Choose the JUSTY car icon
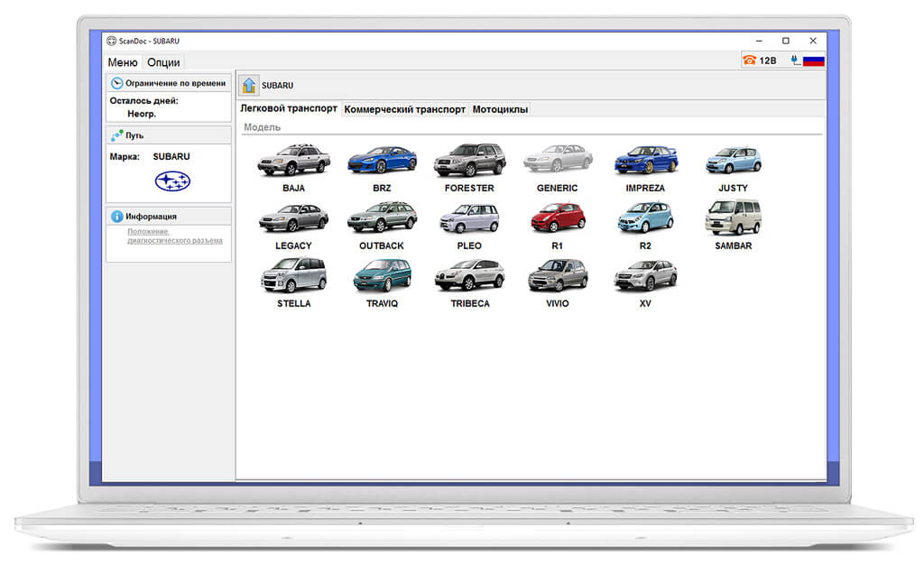The height and width of the screenshot is (565, 924). [734, 160]
